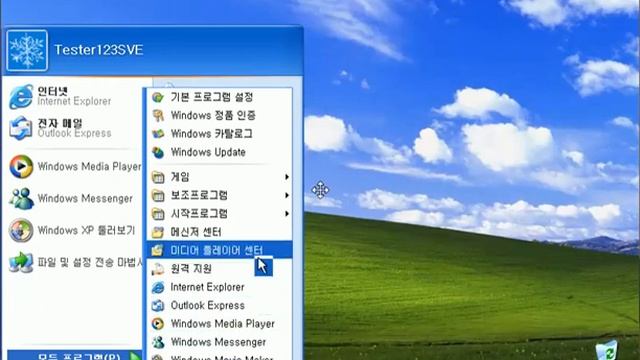Image resolution: width=640 pixels, height=360 pixels.
Task: Choose Outlook Express text in programs submenu
Action: [207, 306]
